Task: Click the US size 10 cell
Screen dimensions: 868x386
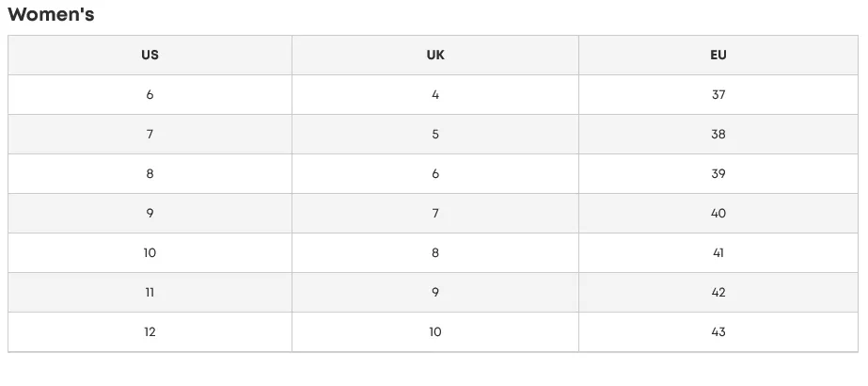Action: tap(150, 253)
